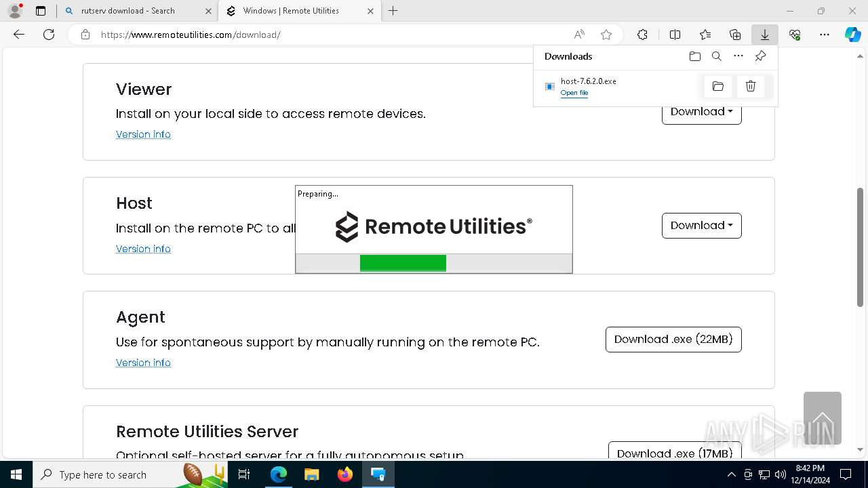This screenshot has width=868, height=488.
Task: Click the Viewer heading text
Action: (144, 89)
